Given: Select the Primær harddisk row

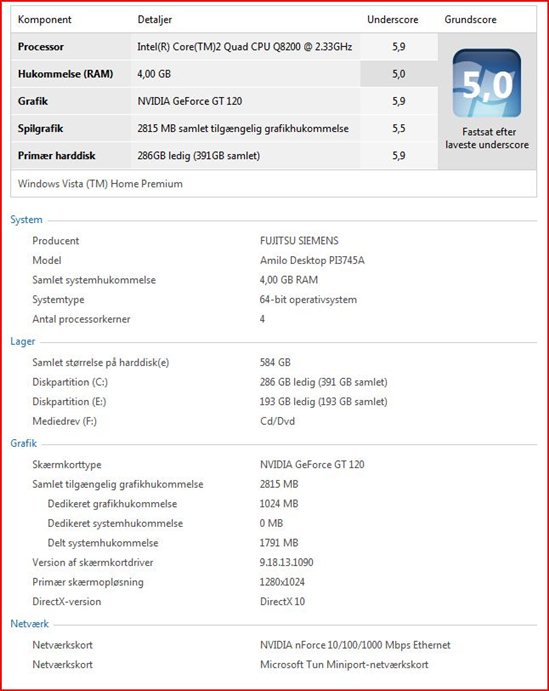Looking at the screenshot, I should click(224, 156).
